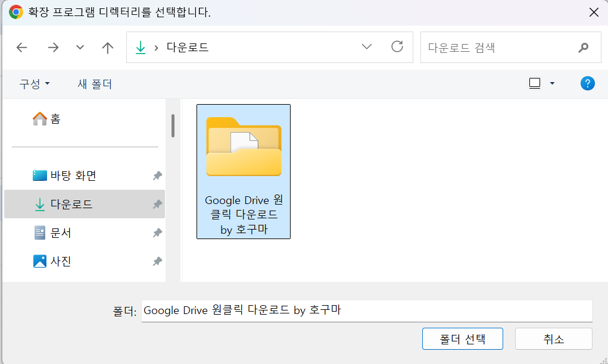Click the navigation pane scrollbar thumb
Image resolution: width=608 pixels, height=364 pixels.
[173, 125]
